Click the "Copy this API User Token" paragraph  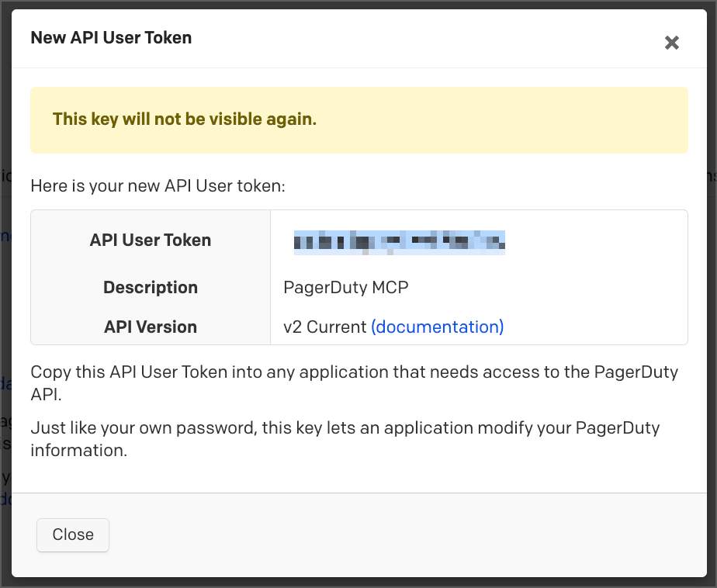(310, 372)
